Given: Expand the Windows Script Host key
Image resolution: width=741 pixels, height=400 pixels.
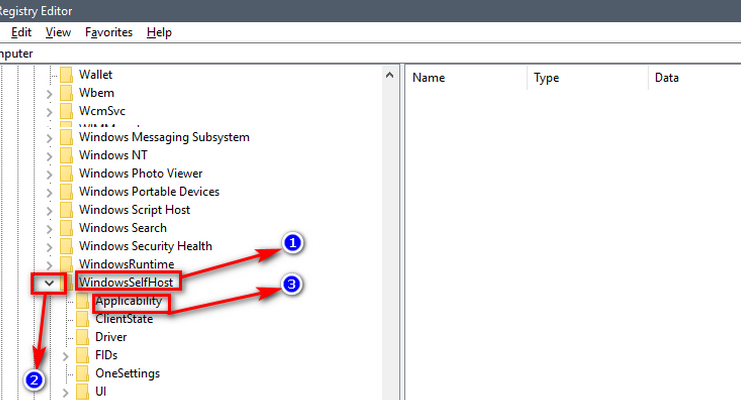Looking at the screenshot, I should point(49,211).
